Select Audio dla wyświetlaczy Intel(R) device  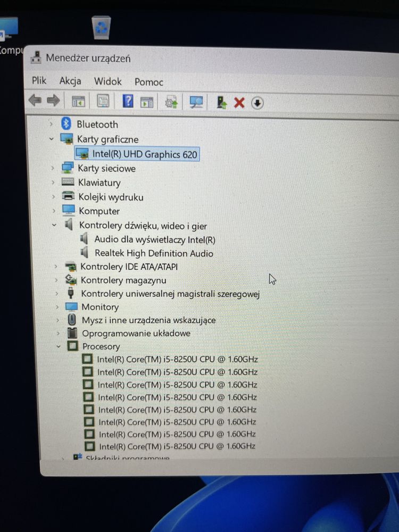coord(155,239)
